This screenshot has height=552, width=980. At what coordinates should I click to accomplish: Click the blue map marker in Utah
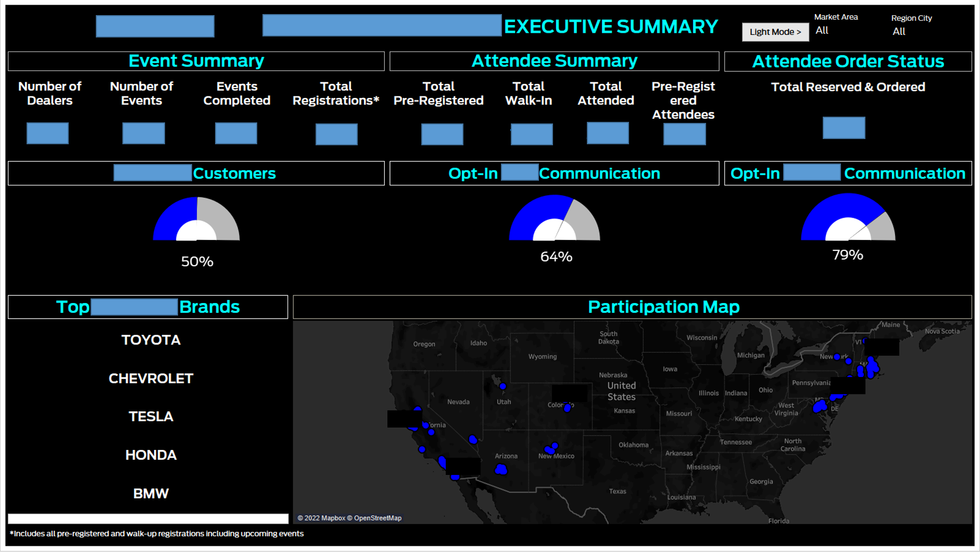pos(502,386)
